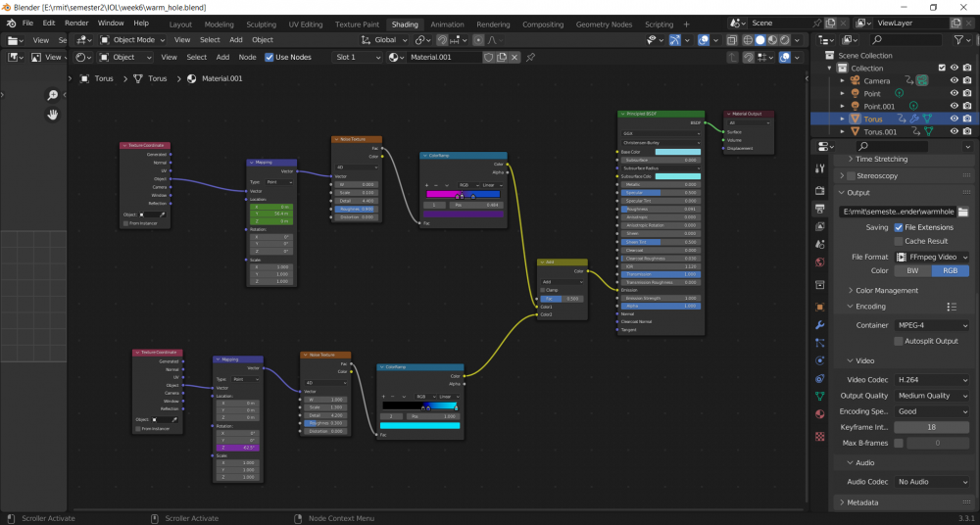
Task: Open the encoding presets list icon
Action: [952, 307]
